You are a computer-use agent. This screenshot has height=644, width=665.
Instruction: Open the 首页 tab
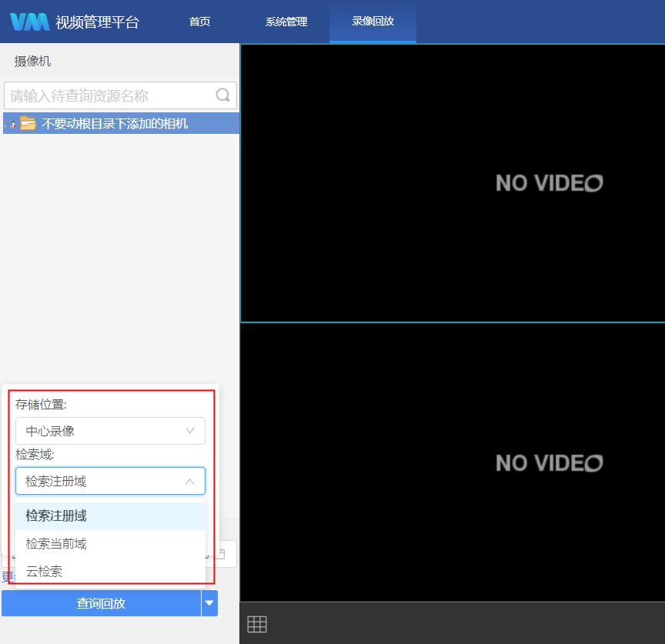pos(200,22)
